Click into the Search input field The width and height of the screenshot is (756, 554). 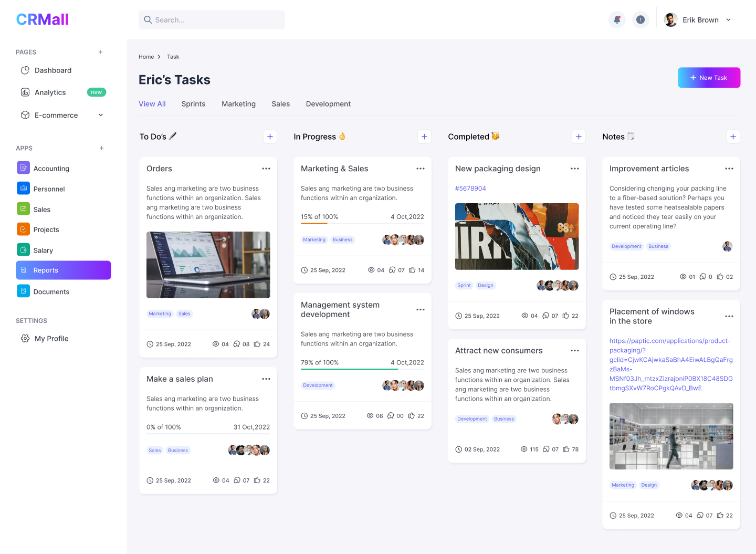(212, 20)
